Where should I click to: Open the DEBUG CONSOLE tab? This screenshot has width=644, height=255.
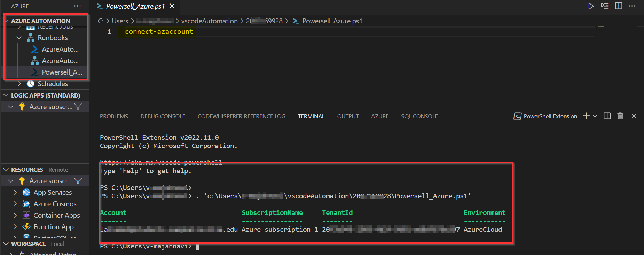click(x=163, y=116)
